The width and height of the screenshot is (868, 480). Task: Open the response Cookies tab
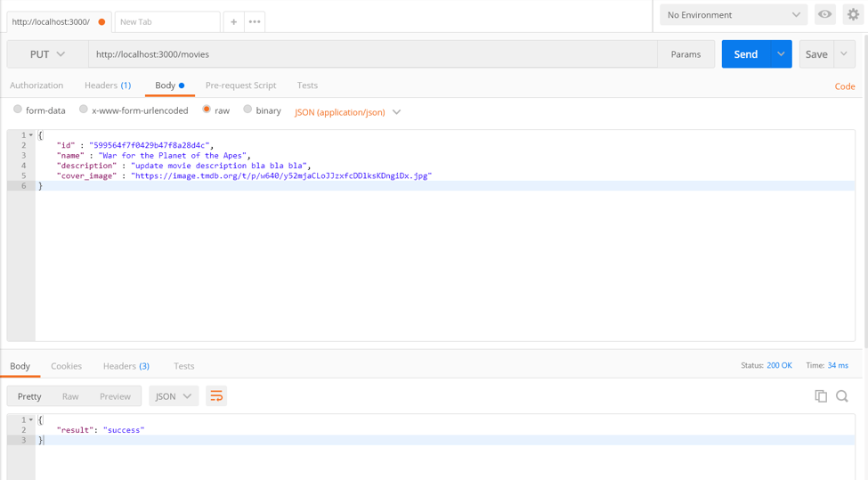(x=66, y=366)
